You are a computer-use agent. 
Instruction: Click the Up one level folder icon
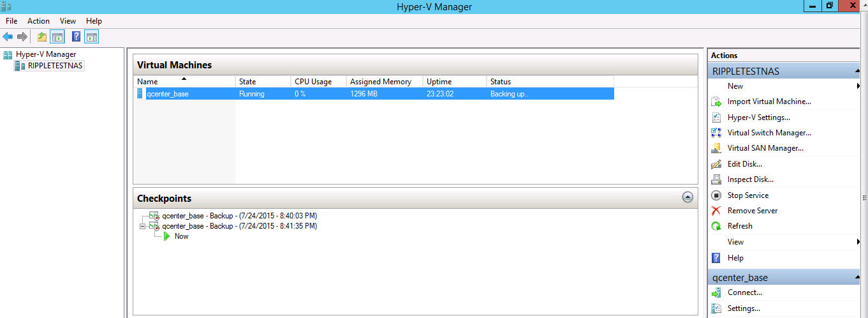[x=42, y=37]
